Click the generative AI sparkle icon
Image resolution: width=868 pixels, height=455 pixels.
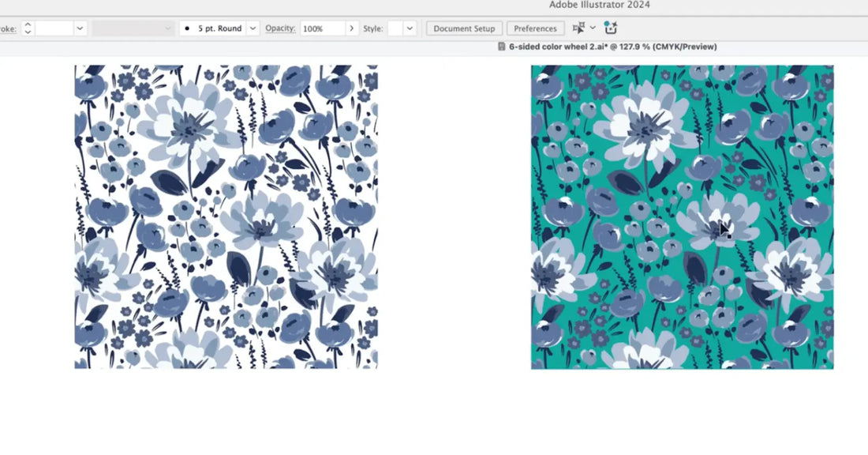pos(610,28)
